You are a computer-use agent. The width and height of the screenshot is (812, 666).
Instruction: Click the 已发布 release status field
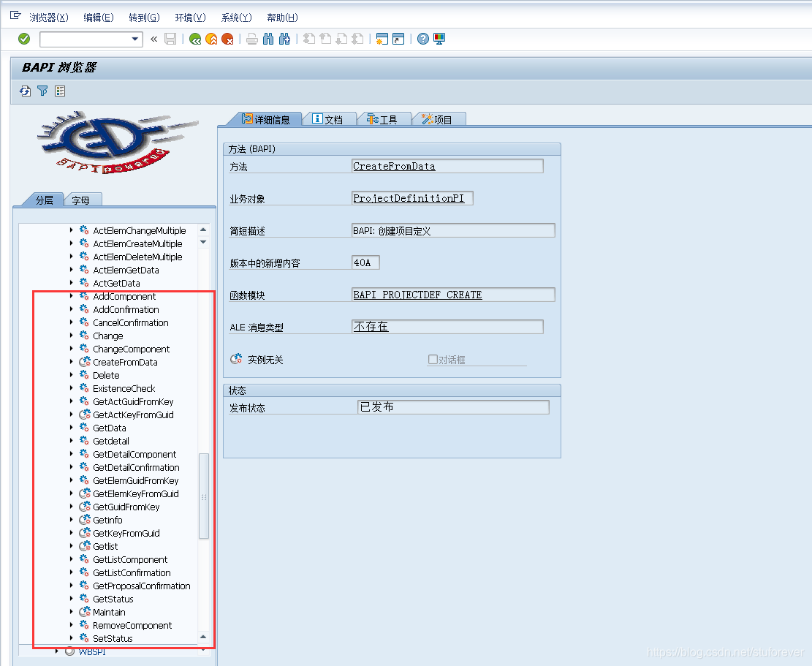[453, 407]
